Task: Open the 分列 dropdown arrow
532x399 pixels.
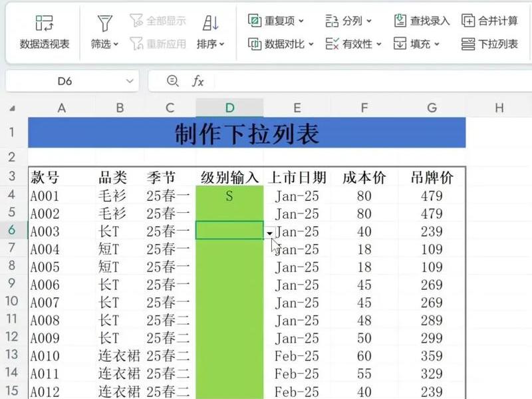Action: (x=369, y=21)
